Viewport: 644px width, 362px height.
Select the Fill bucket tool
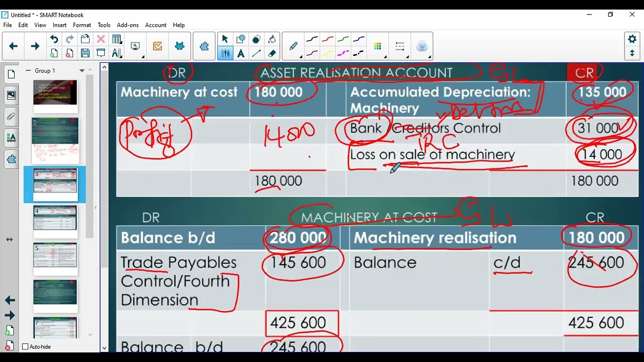(272, 39)
